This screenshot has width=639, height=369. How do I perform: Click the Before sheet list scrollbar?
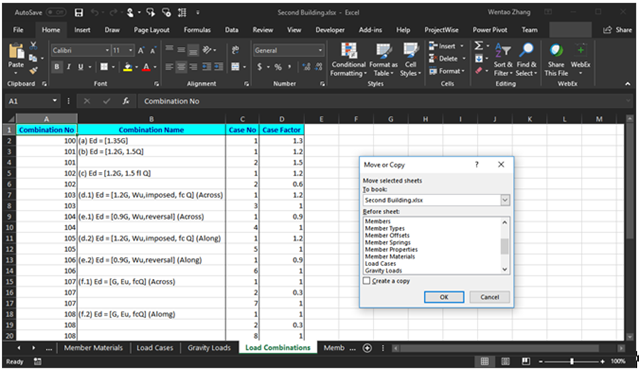pyautogui.click(x=505, y=246)
